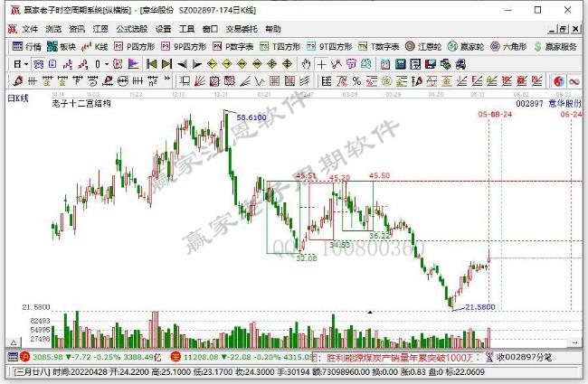The width and height of the screenshot is (588, 384).
Task: Click the 收002897分笔 status entry
Action: [524, 357]
